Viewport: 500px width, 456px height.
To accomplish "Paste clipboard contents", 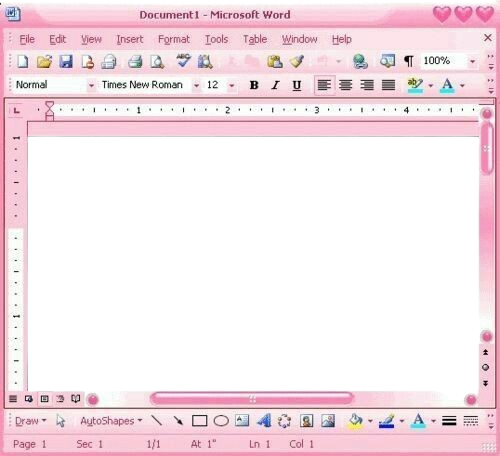I will tap(275, 61).
